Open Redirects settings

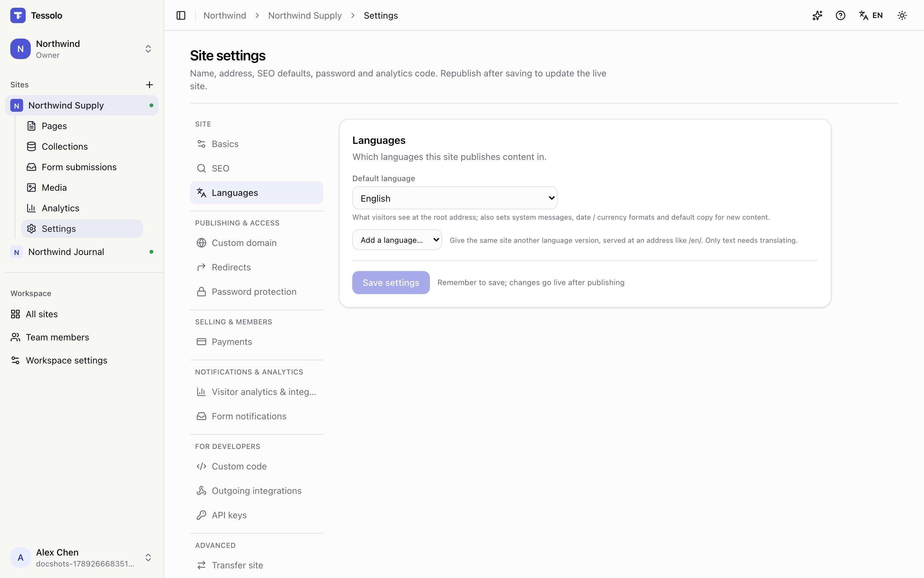click(x=257, y=267)
